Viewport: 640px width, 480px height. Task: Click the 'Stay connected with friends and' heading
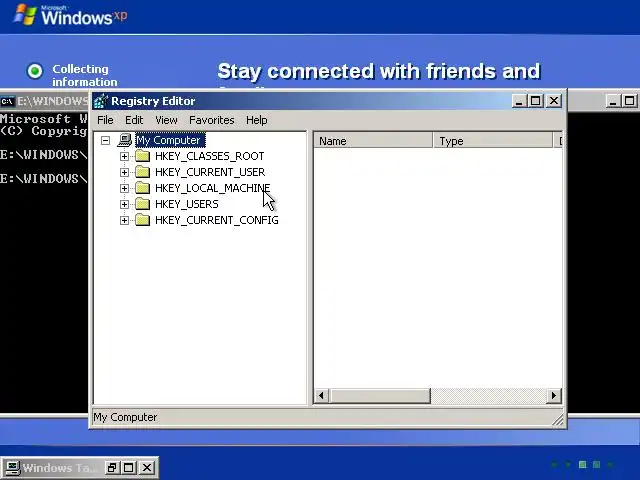tap(379, 71)
